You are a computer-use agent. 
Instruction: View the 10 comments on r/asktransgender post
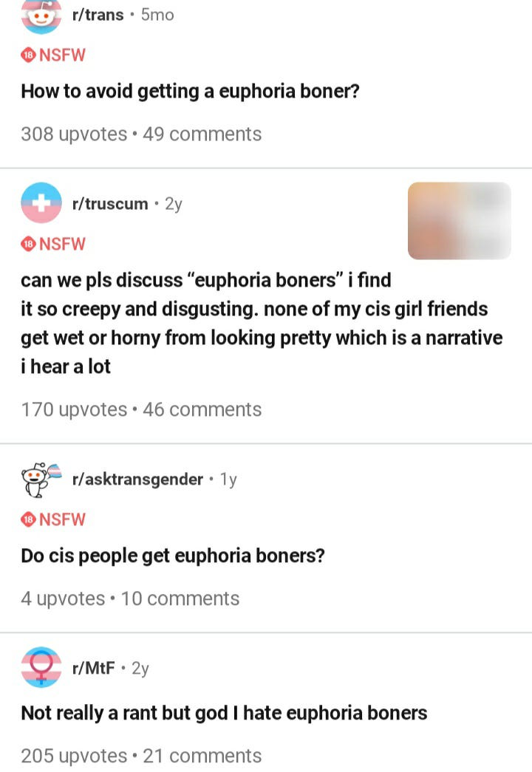point(180,598)
